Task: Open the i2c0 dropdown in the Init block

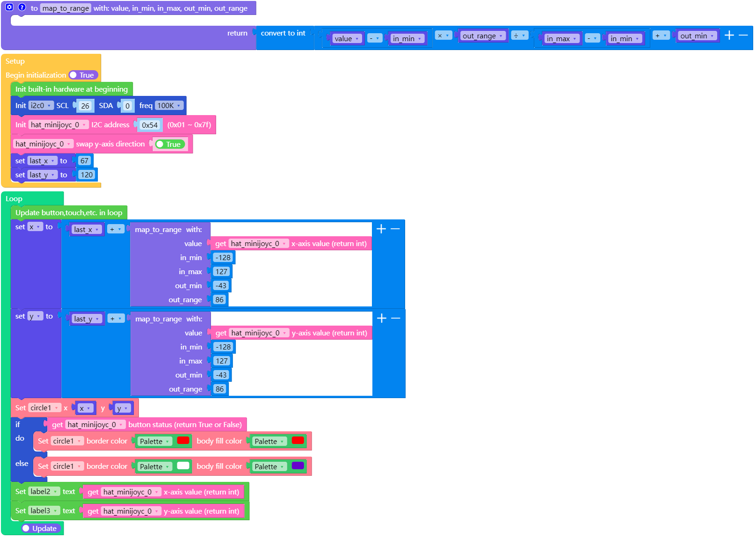Action: point(42,106)
